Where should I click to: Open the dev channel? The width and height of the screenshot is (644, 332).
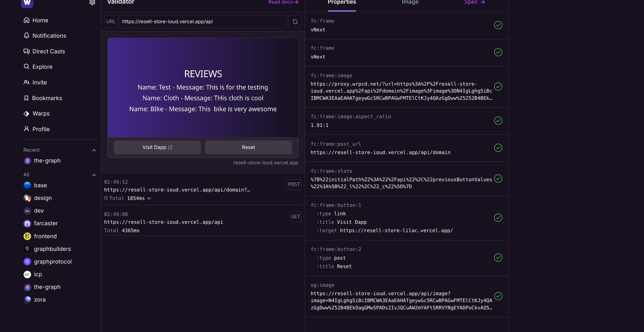pos(34,211)
